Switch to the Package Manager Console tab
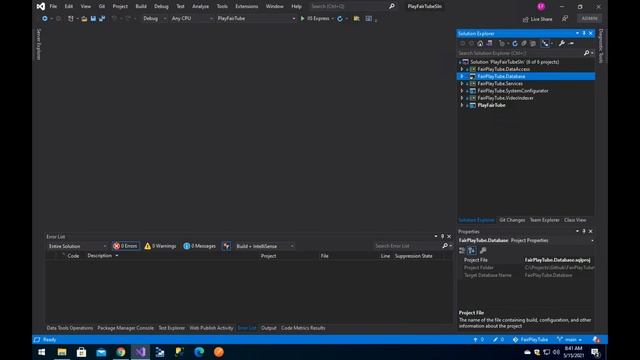The width and height of the screenshot is (640, 360). [125, 328]
